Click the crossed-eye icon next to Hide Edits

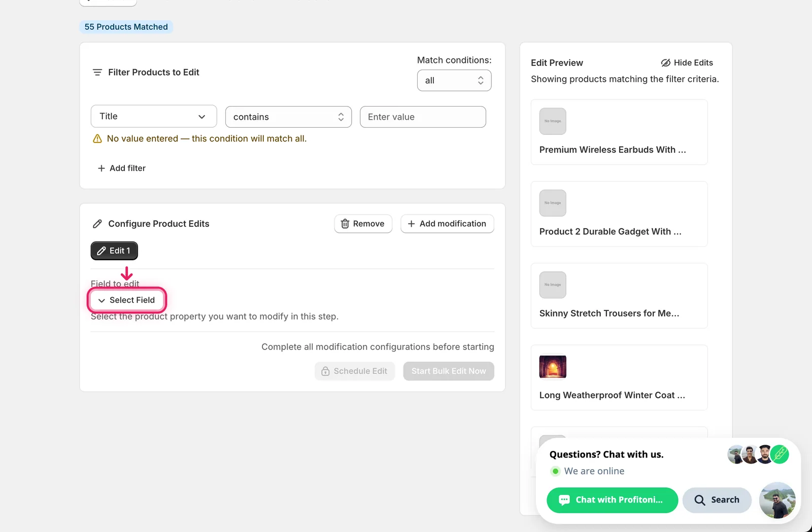coord(665,63)
